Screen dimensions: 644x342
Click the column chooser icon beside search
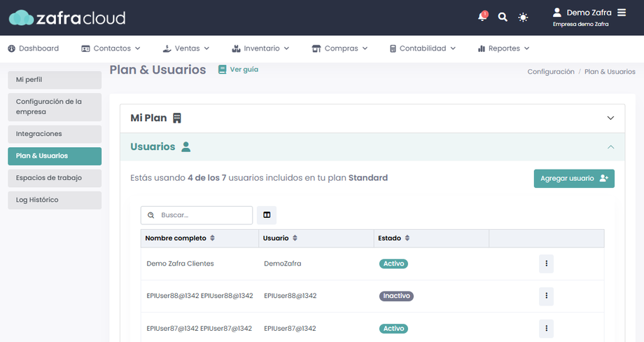(x=267, y=215)
